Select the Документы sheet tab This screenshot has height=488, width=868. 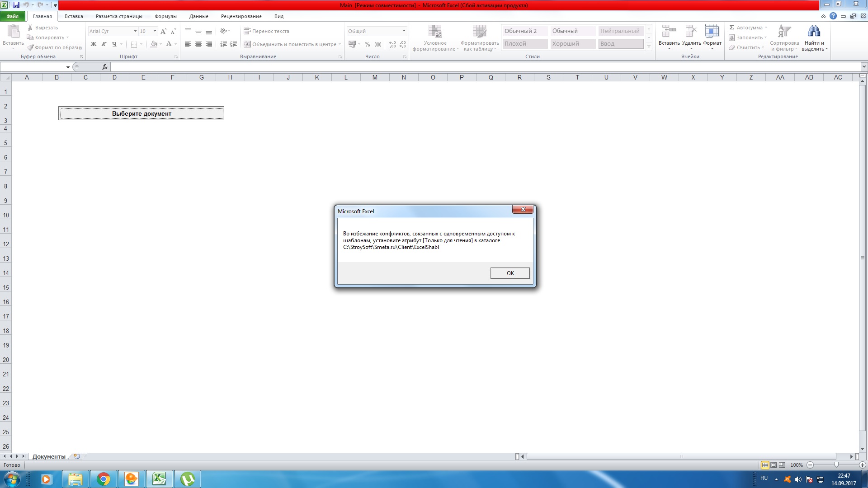pyautogui.click(x=49, y=456)
